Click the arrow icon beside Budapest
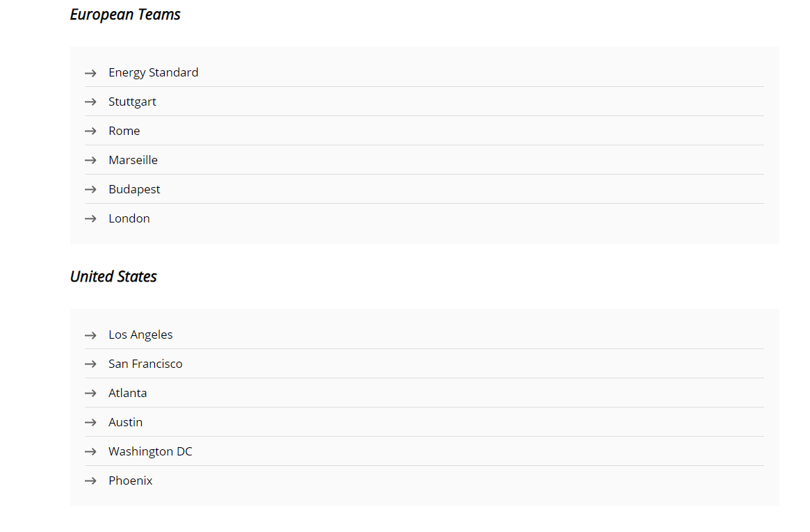 pyautogui.click(x=90, y=190)
